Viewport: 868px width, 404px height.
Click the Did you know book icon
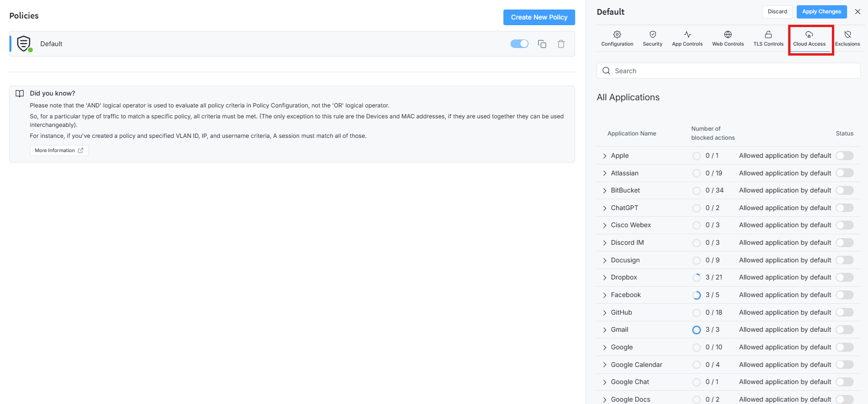point(19,93)
